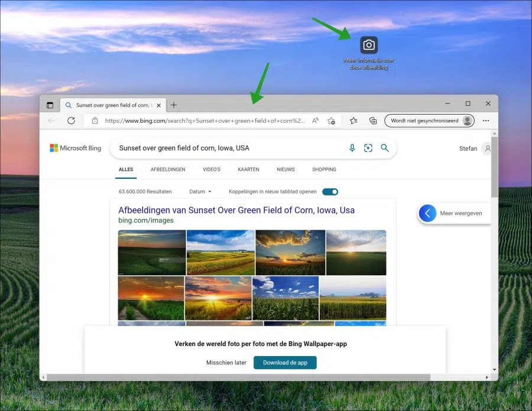
Task: Open visual search camera icon
Action: pos(368,148)
